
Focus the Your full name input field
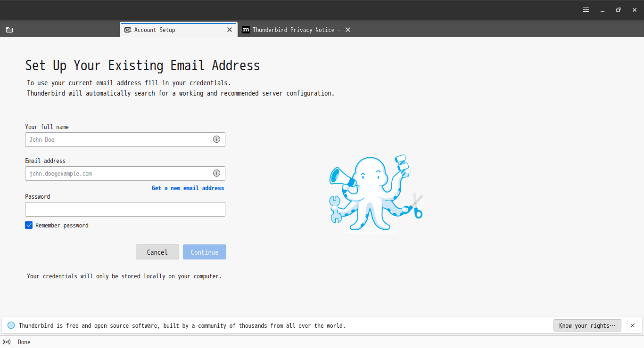click(125, 139)
